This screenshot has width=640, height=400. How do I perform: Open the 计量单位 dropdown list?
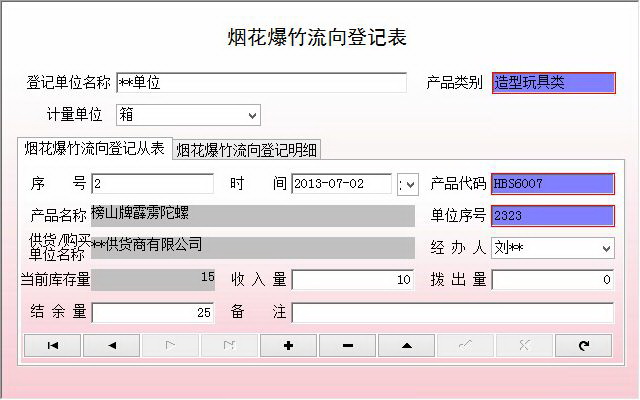coord(252,116)
